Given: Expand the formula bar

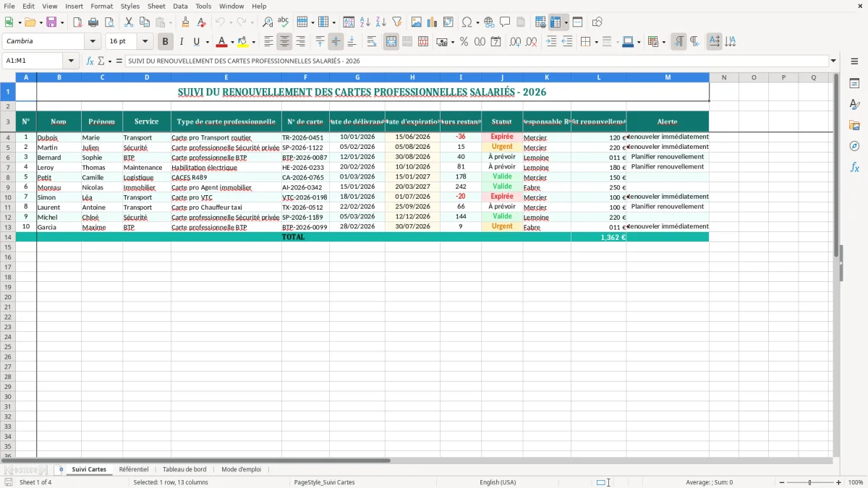Looking at the screenshot, I should pyautogui.click(x=833, y=61).
